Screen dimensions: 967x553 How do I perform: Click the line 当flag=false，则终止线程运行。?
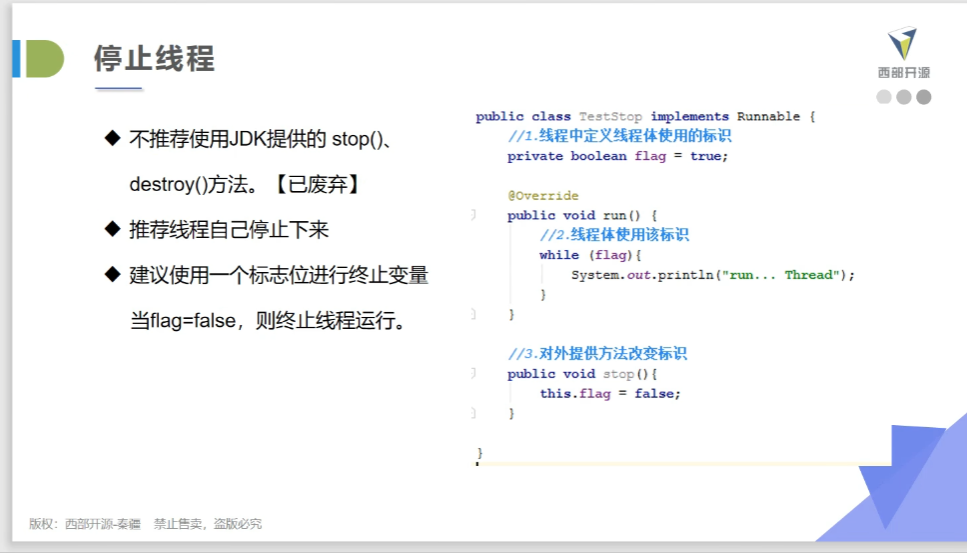point(268,321)
